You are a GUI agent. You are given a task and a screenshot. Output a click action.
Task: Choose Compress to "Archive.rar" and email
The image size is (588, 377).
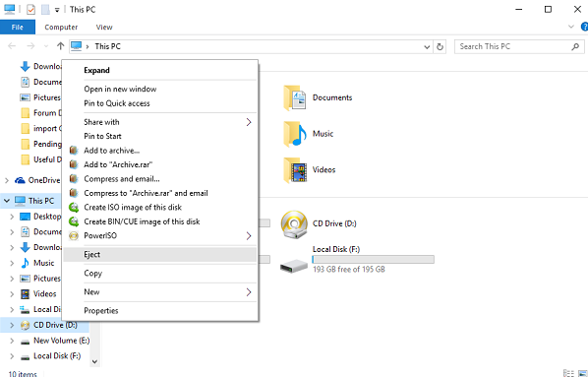point(159,193)
